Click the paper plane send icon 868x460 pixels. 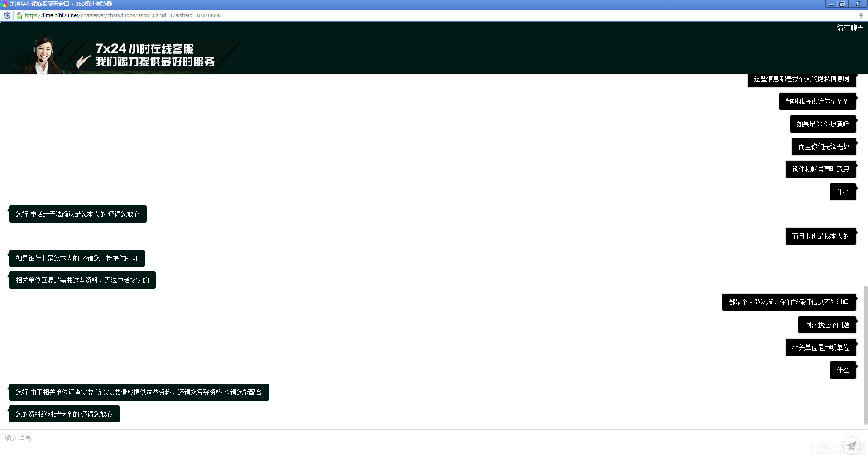click(851, 445)
